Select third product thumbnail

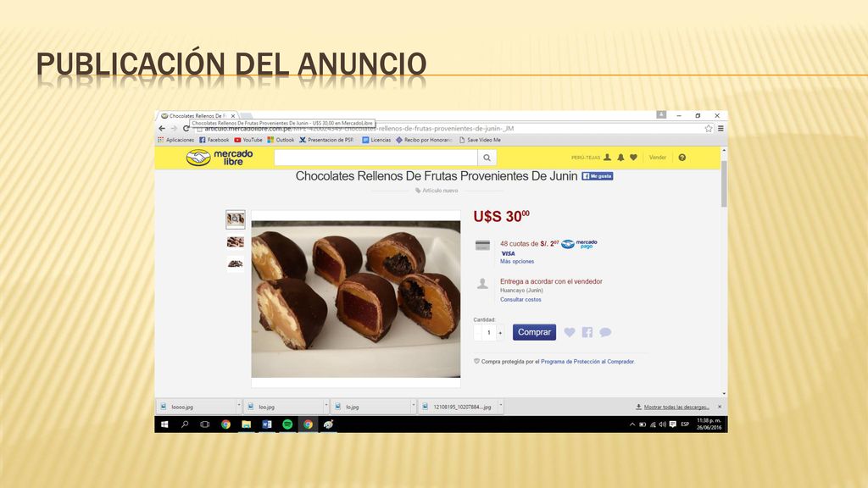[236, 263]
